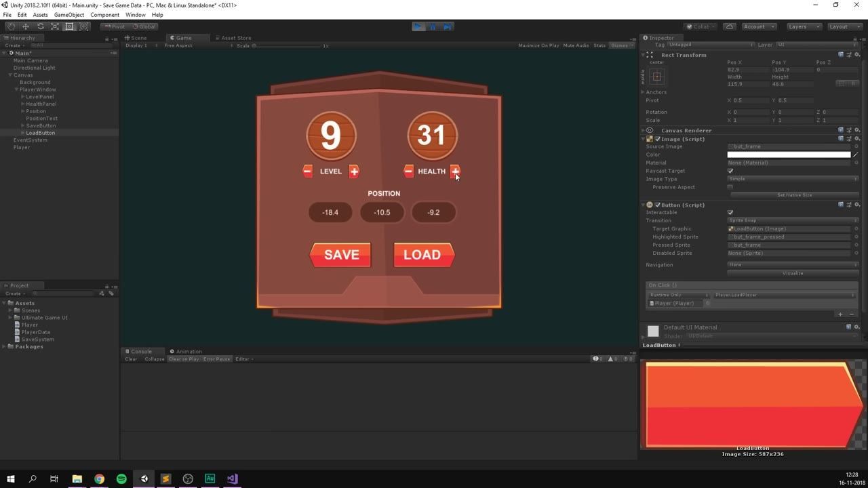
Task: Select the Move tool in the toolbar
Action: pyautogui.click(x=26, y=26)
